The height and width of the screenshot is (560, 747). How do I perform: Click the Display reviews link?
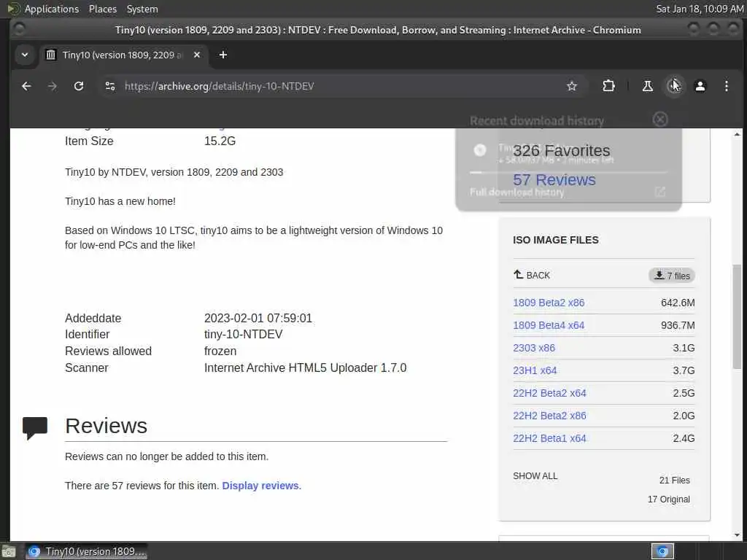(262, 486)
